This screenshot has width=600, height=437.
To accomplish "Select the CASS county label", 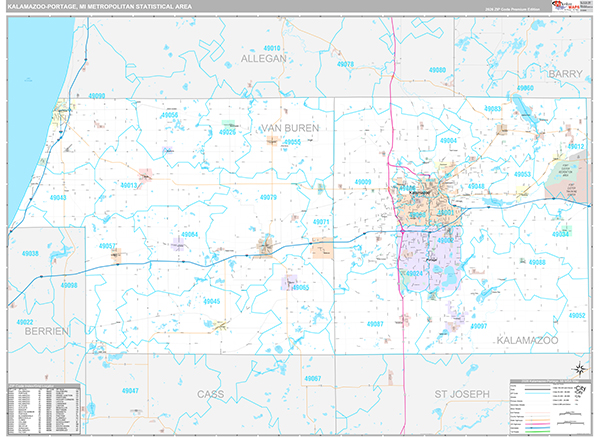I will tap(211, 394).
